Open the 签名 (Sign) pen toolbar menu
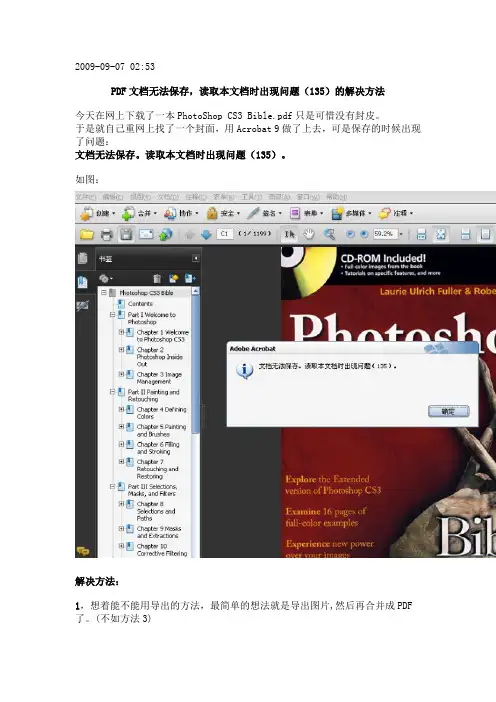 click(x=265, y=214)
